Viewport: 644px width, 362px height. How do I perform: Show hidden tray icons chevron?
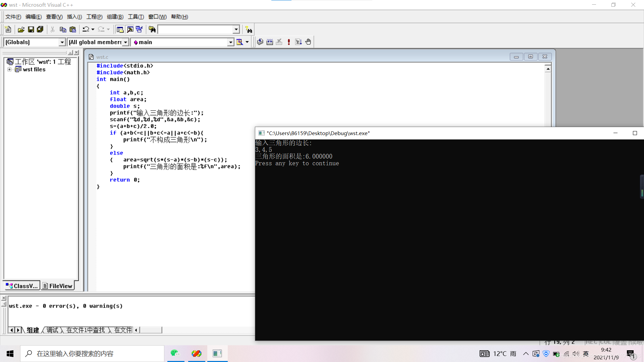click(526, 354)
